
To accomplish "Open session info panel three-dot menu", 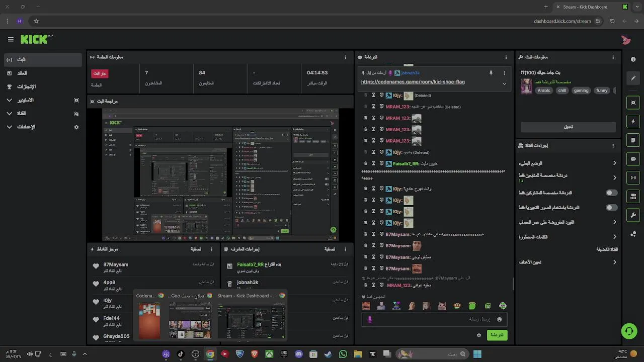I will [345, 57].
